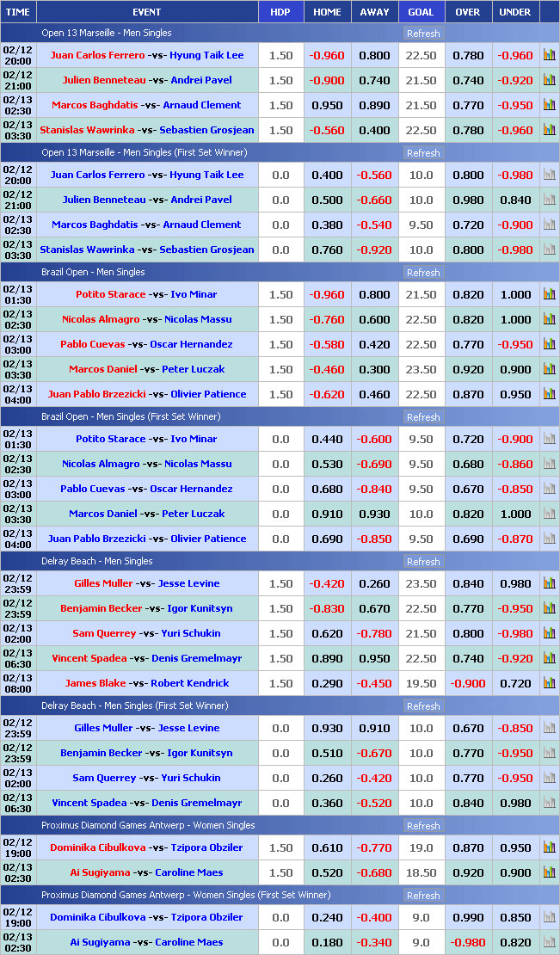The width and height of the screenshot is (560, 955).
Task: Open chart icon for Benneteau vs Pavel Men Singles
Action: point(549,80)
